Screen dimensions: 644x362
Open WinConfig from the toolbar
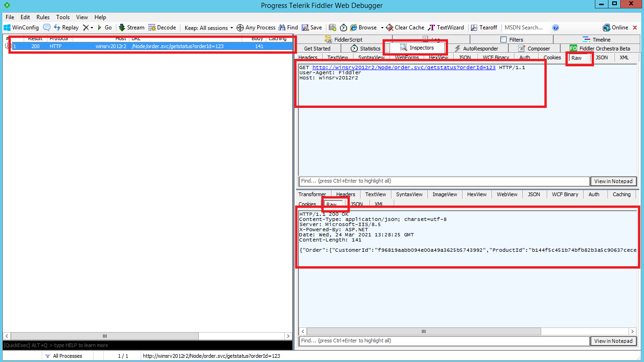[x=22, y=28]
